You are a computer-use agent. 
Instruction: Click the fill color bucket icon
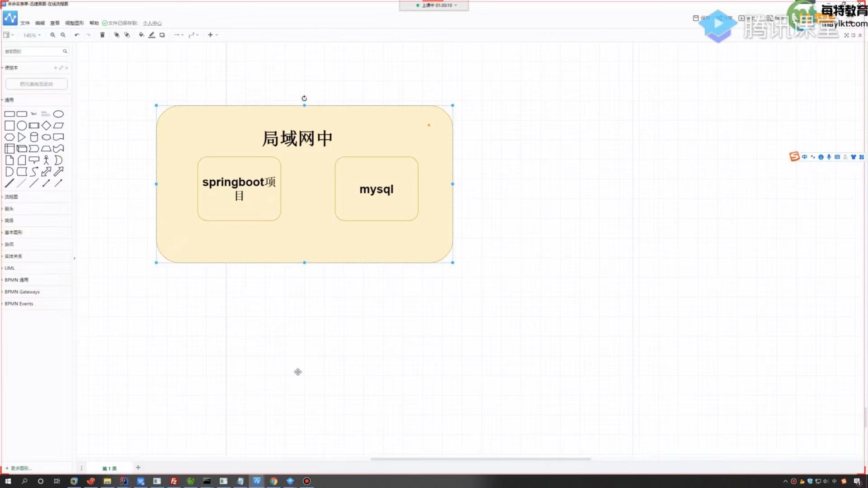[x=141, y=35]
